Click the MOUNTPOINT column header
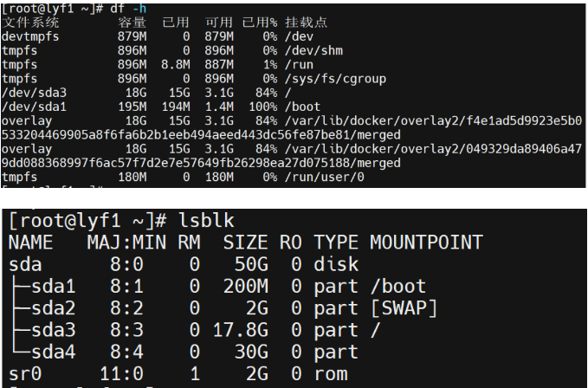 click(426, 242)
